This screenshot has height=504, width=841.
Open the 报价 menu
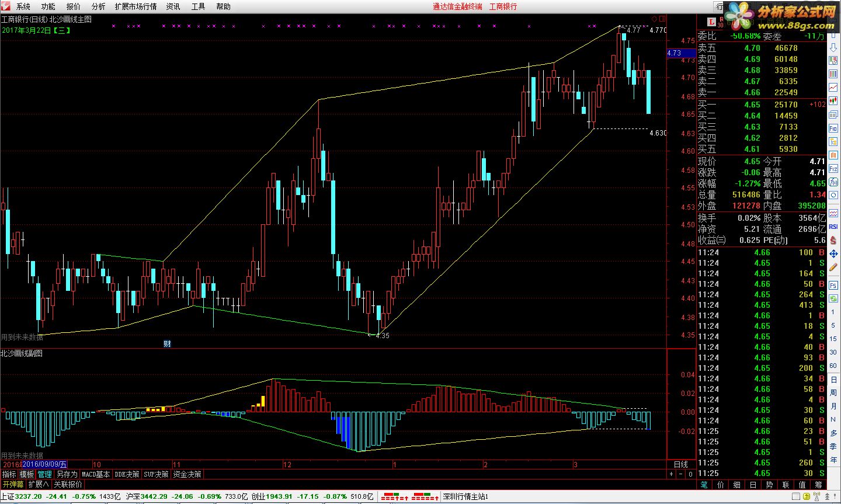73,6
